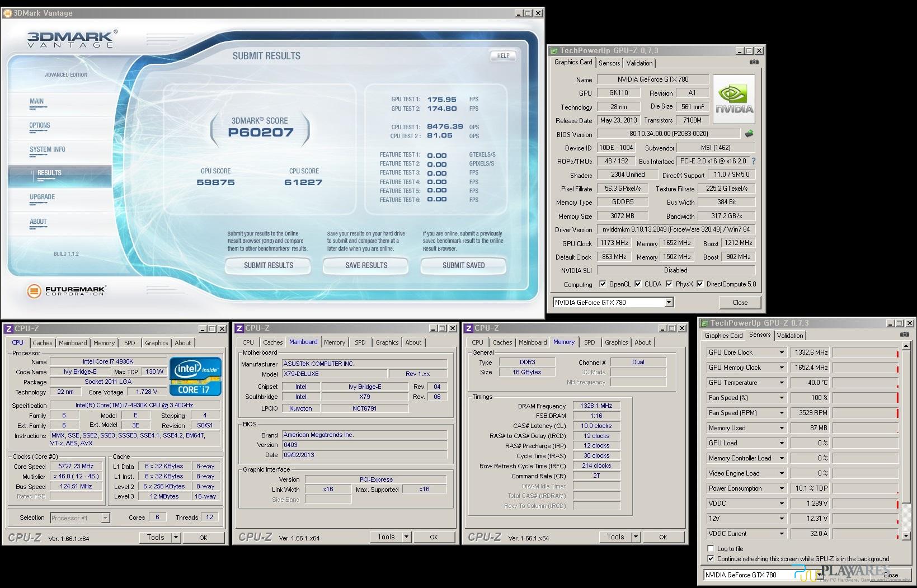
Task: Open the VDDC sensor dropdown
Action: [x=782, y=504]
